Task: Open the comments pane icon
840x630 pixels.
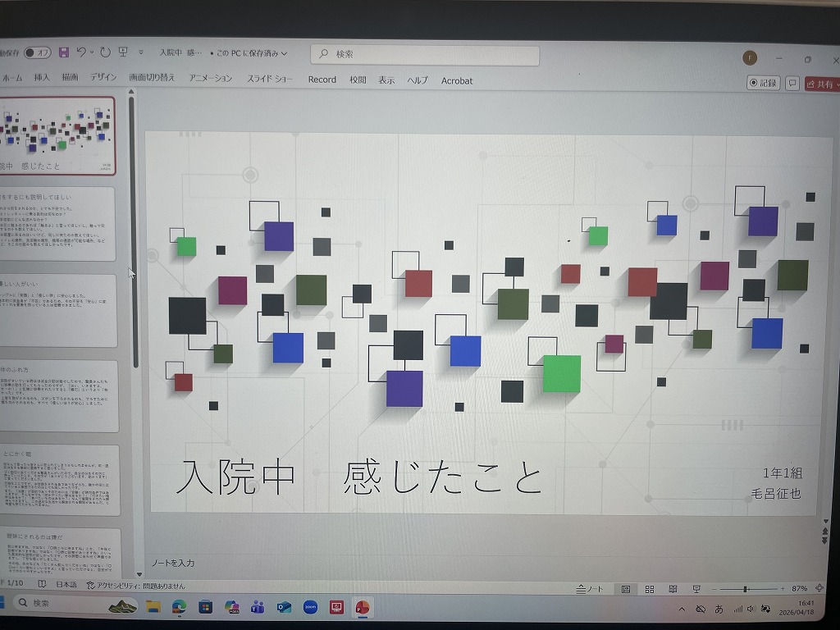Action: [x=792, y=83]
